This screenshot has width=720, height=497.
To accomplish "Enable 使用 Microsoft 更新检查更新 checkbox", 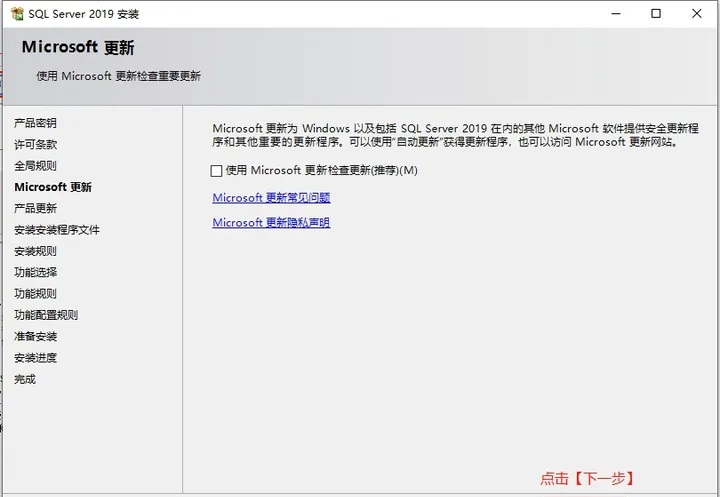I will pos(216,171).
